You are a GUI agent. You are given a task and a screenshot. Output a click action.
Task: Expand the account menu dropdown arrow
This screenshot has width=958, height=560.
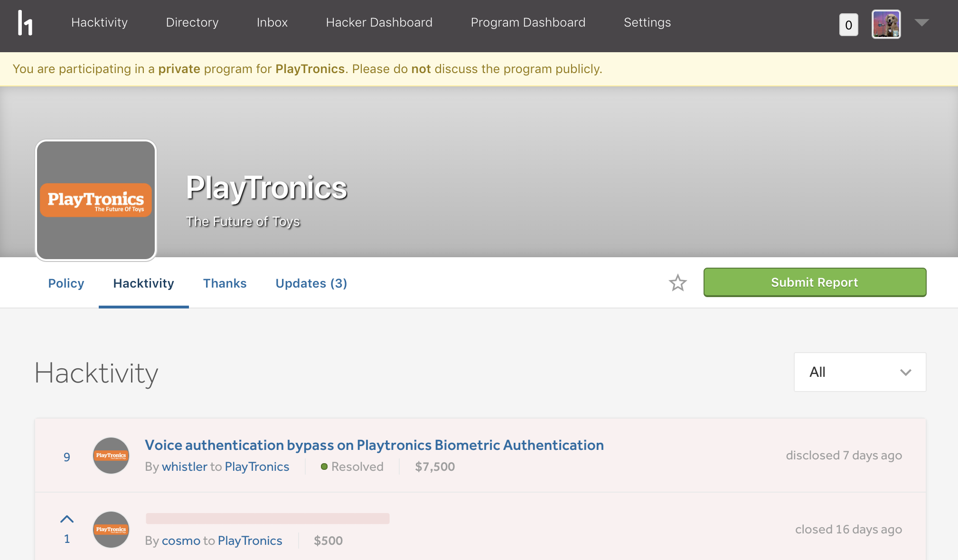(x=921, y=23)
